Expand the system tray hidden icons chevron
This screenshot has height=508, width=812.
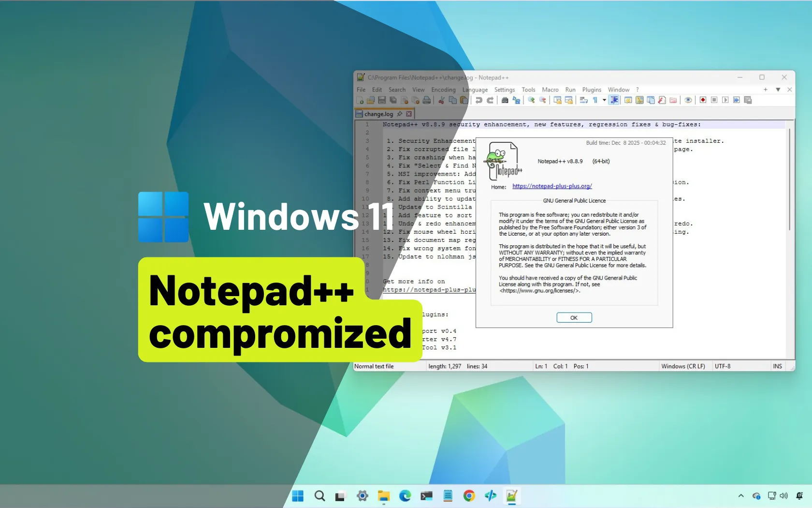click(740, 496)
